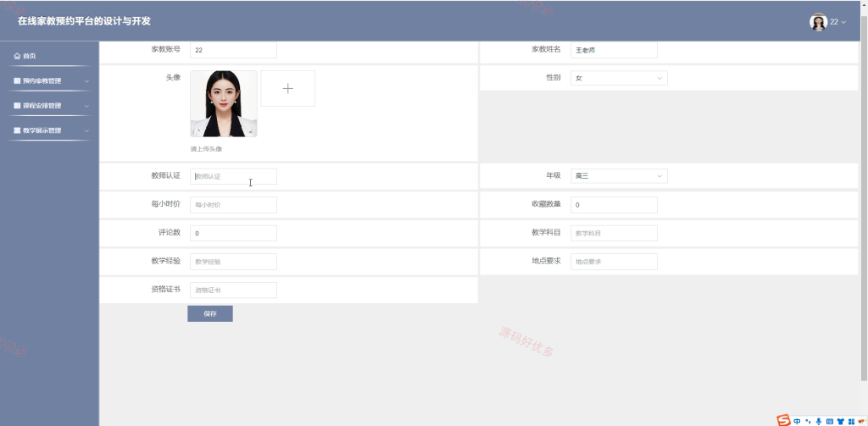Open the soft keyboard icon in IME bar
The width and height of the screenshot is (868, 426).
(x=829, y=422)
